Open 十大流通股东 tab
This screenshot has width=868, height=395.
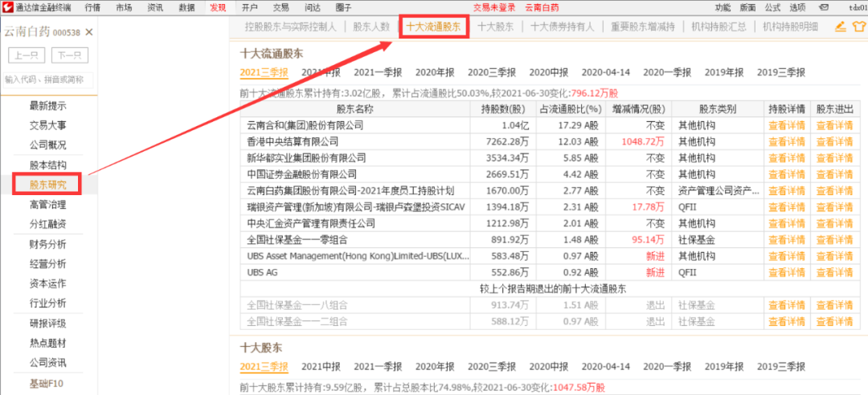433,26
